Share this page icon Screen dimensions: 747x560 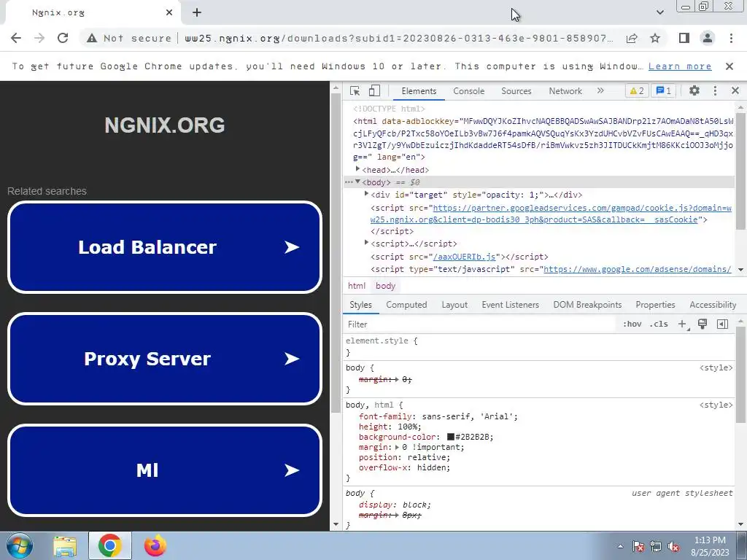(x=632, y=38)
